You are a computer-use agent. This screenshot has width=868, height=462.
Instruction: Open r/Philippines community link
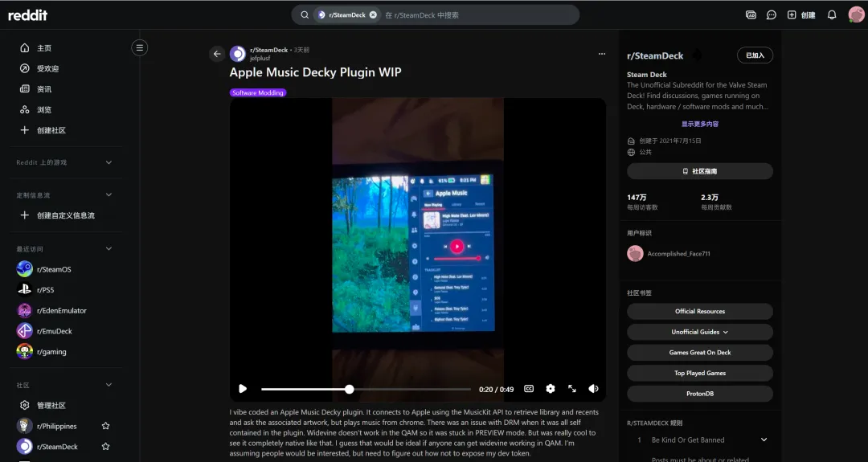click(x=56, y=426)
